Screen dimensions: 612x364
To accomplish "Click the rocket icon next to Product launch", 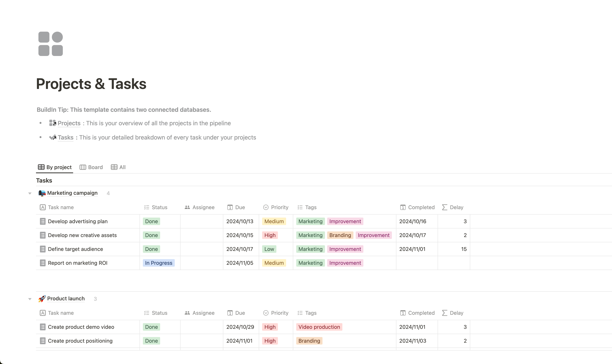I will 42,298.
